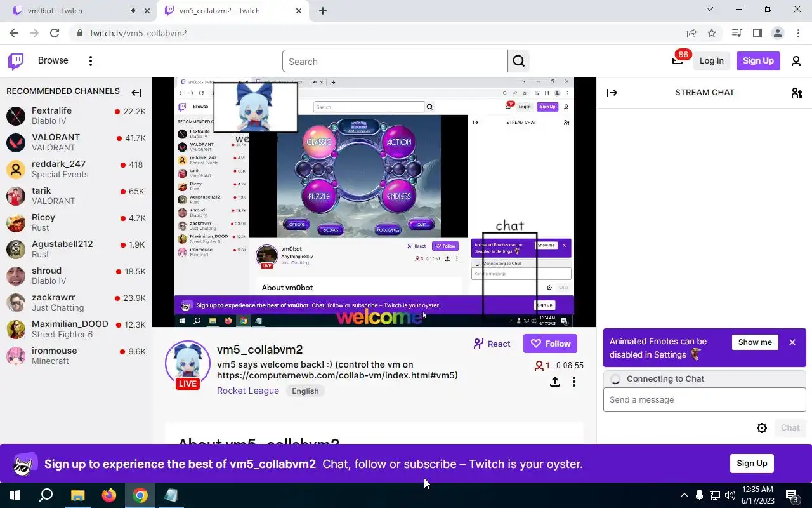Toggle the Chrome side panel
This screenshot has height=508, width=812.
pos(757,33)
